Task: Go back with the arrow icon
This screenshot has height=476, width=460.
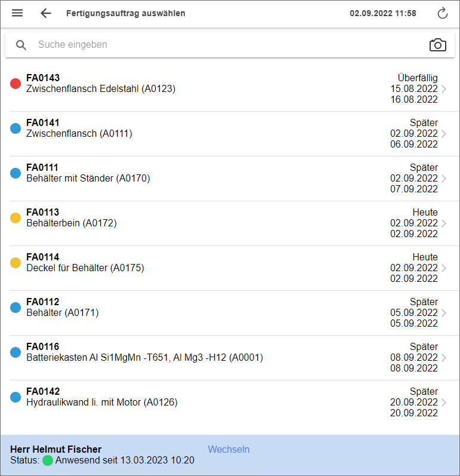Action: tap(46, 13)
